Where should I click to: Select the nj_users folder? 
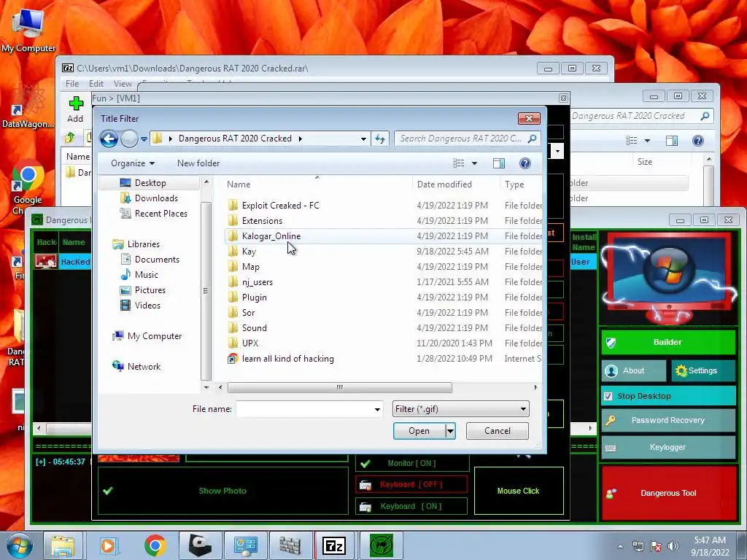pyautogui.click(x=258, y=282)
